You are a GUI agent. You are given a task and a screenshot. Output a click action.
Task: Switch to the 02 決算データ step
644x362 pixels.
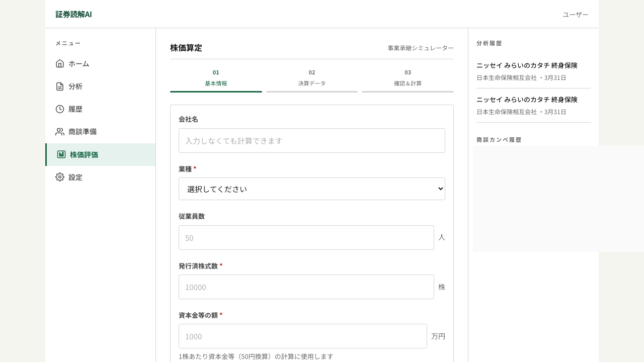(x=312, y=78)
